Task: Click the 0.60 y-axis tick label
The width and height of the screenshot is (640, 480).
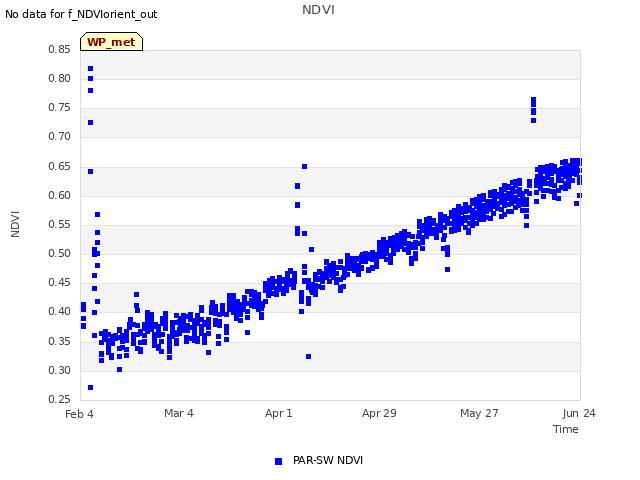Action: click(x=60, y=195)
